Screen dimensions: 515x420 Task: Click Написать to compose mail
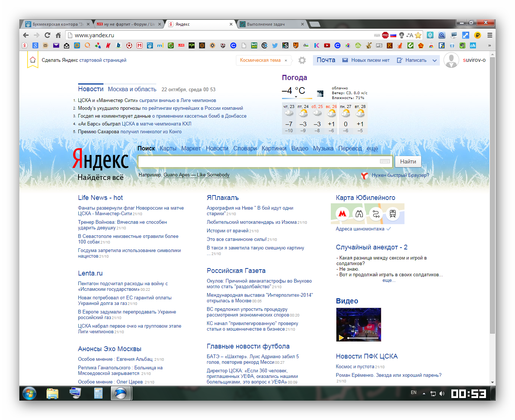tap(416, 60)
